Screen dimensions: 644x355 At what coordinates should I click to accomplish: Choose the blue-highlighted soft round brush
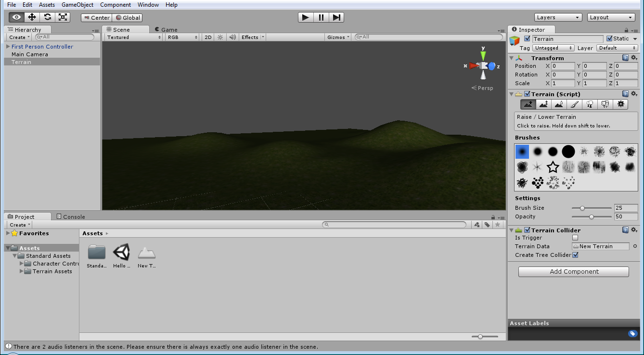click(x=522, y=152)
